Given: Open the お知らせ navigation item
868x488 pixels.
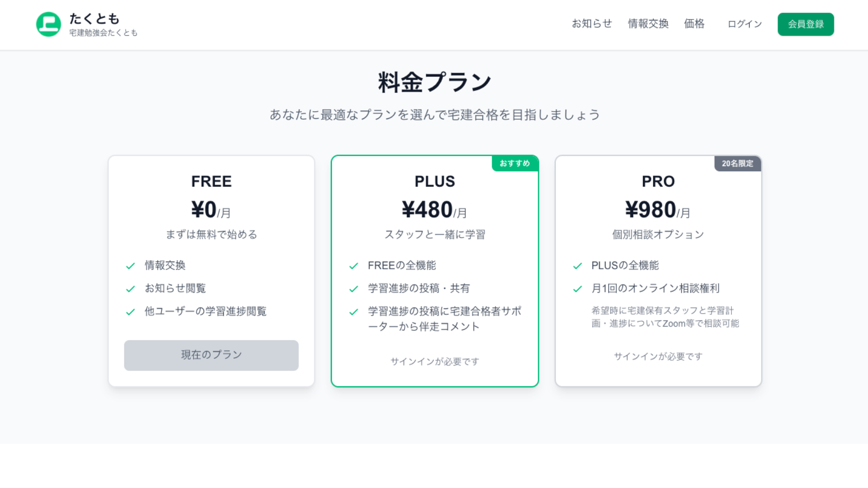Looking at the screenshot, I should [x=592, y=24].
